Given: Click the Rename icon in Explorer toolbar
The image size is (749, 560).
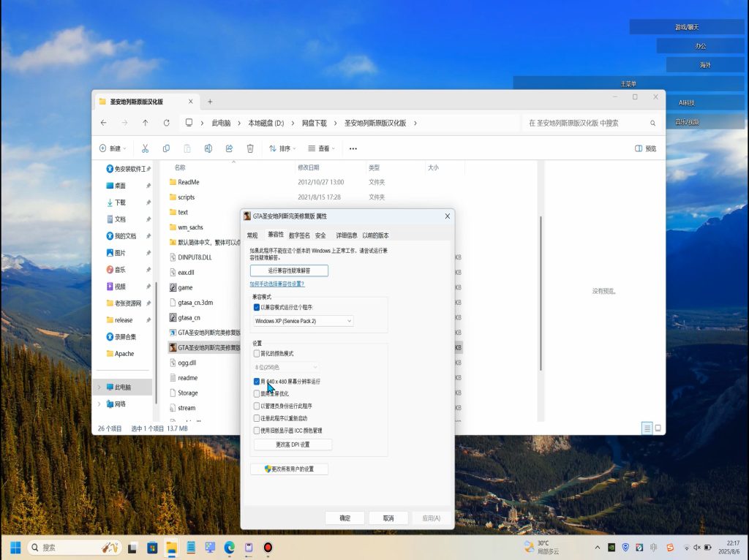Looking at the screenshot, I should coord(208,148).
